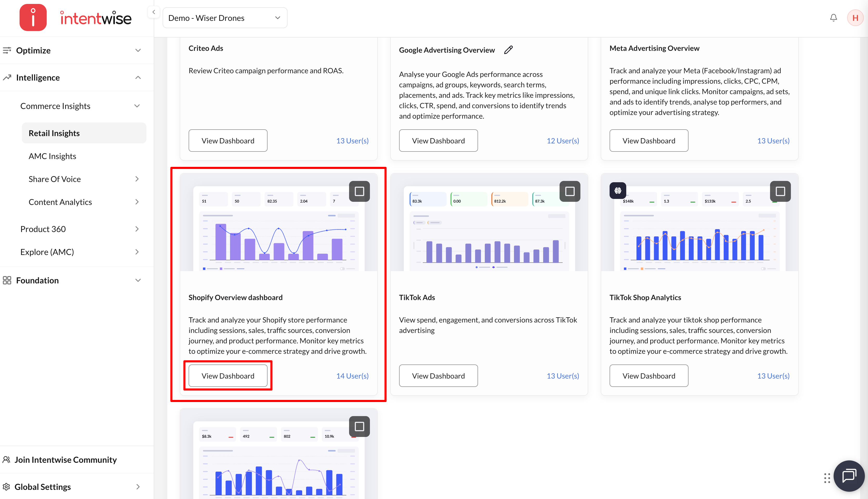Image resolution: width=868 pixels, height=499 pixels.
Task: Open the chat support widget
Action: (849, 476)
